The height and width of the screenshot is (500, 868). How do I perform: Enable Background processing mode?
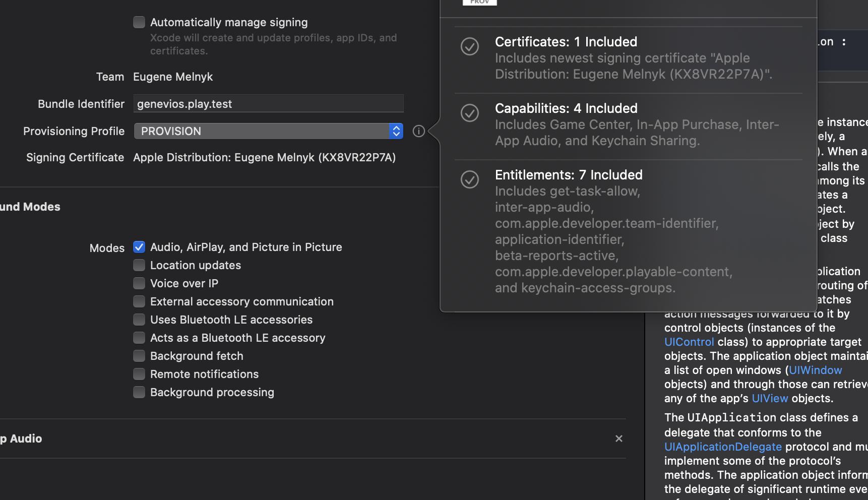point(139,392)
